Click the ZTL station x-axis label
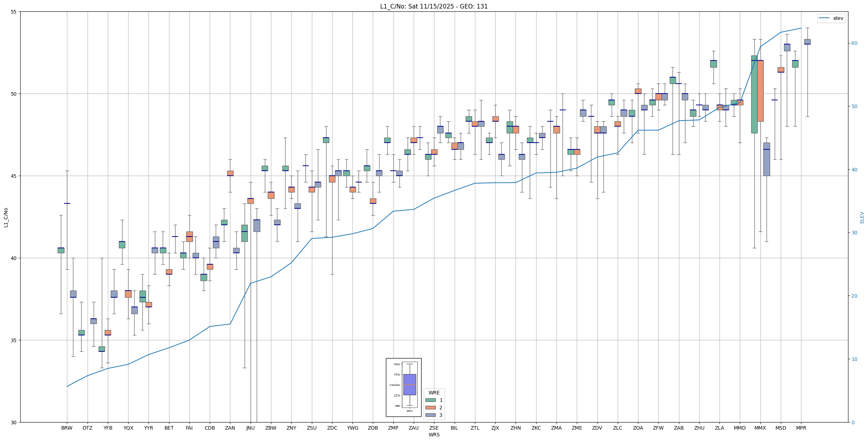Image resolution: width=868 pixels, height=441 pixels. [x=475, y=428]
